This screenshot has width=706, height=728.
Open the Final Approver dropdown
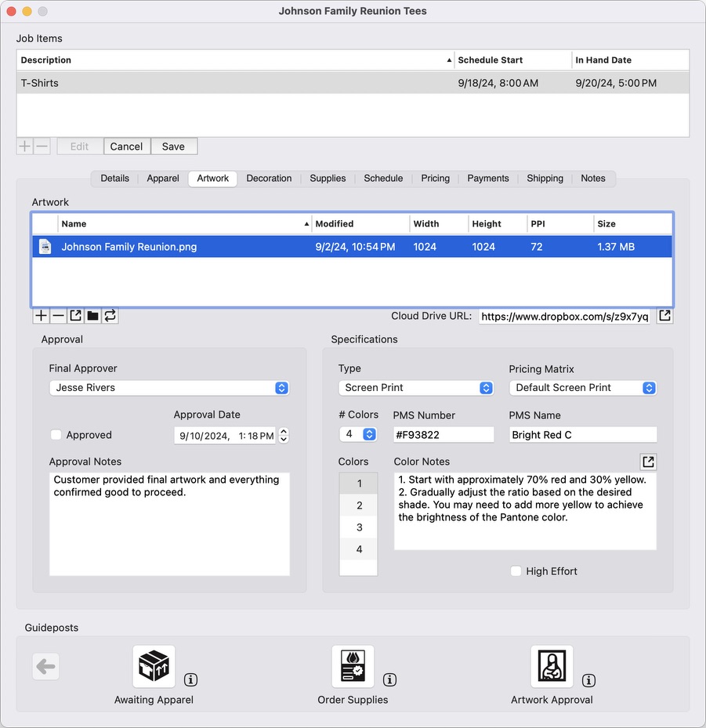(x=168, y=388)
